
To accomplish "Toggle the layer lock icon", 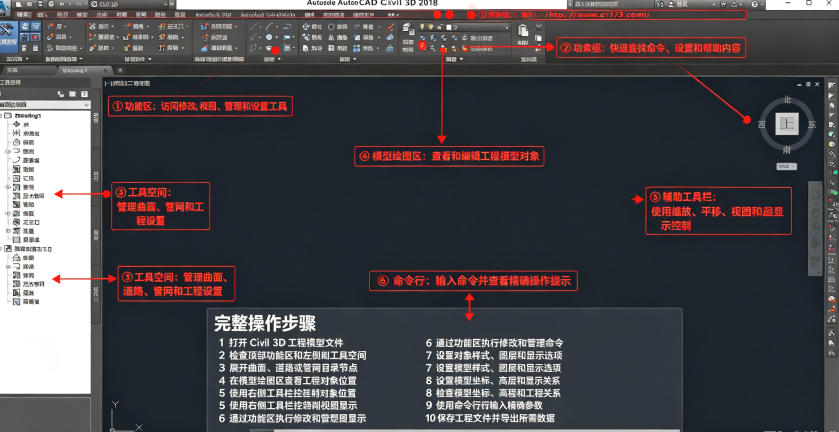I will coord(439,26).
